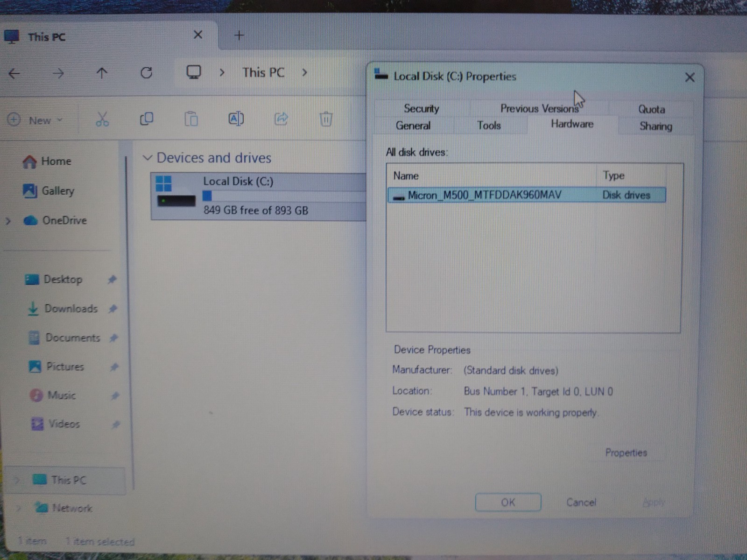The width and height of the screenshot is (747, 560).
Task: Unpin Videos using its pin icon
Action: coord(116,425)
